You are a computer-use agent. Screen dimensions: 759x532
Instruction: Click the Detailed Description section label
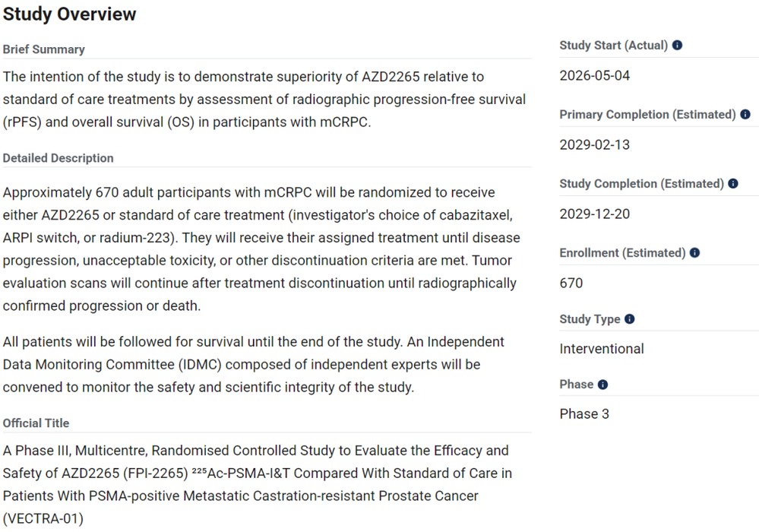(58, 158)
